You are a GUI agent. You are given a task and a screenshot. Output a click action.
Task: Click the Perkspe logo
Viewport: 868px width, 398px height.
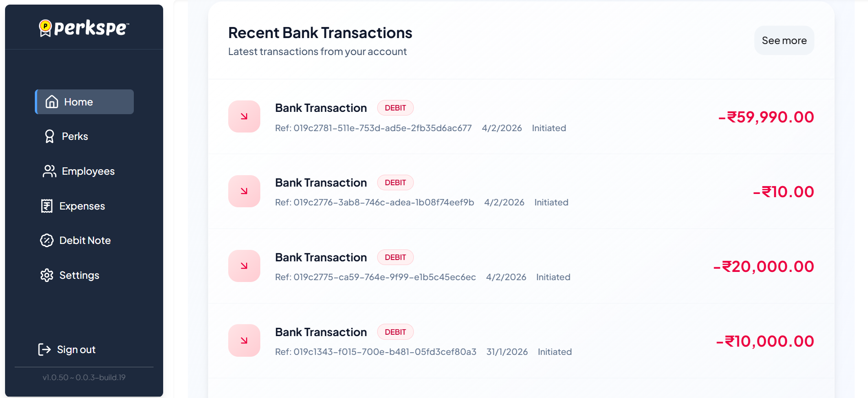(x=84, y=28)
